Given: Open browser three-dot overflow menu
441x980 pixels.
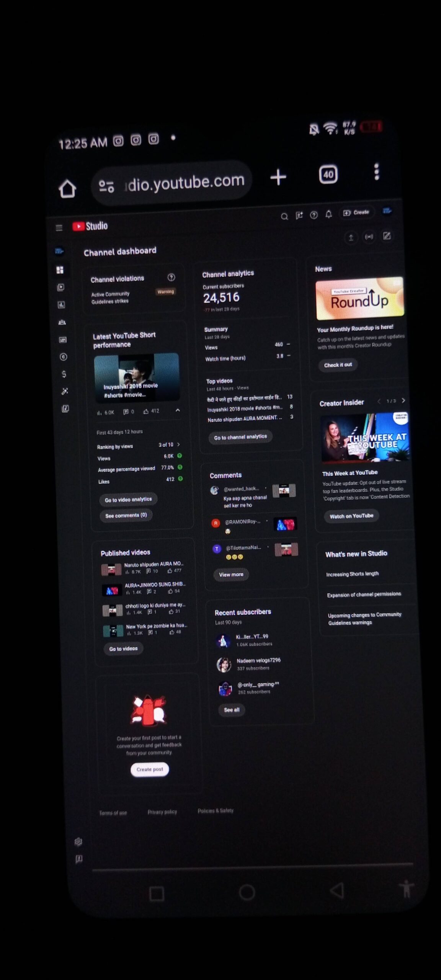Looking at the screenshot, I should point(376,172).
